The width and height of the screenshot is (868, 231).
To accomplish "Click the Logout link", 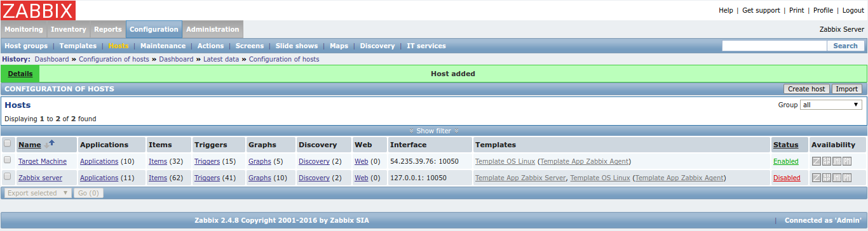I will 853,10.
